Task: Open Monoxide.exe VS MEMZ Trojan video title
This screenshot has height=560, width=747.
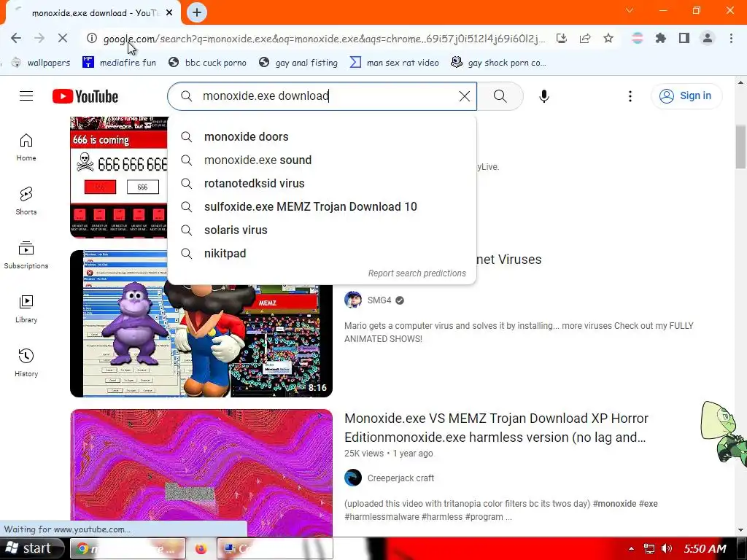Action: coord(496,427)
